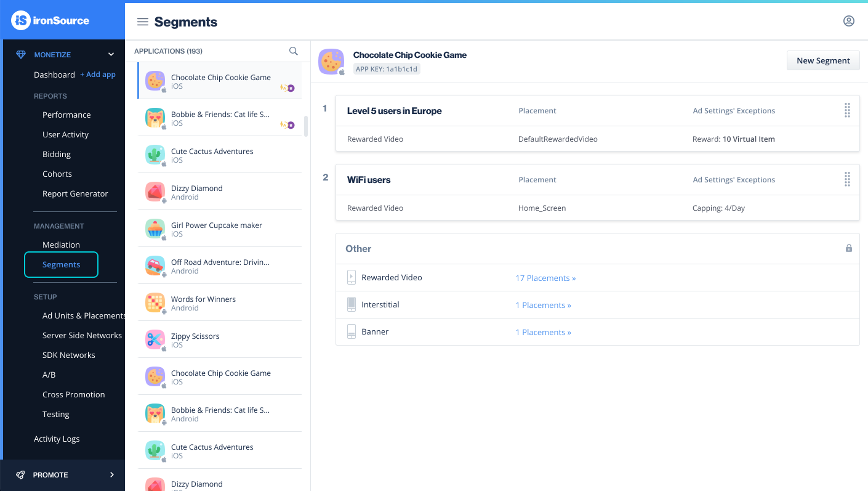Click the Interstitial device icon under Other

tap(352, 304)
